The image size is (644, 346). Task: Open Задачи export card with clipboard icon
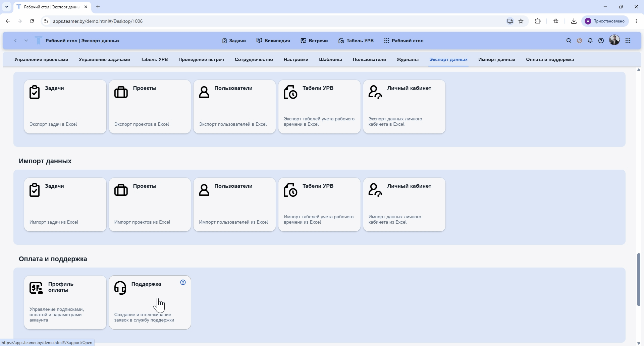tap(65, 107)
